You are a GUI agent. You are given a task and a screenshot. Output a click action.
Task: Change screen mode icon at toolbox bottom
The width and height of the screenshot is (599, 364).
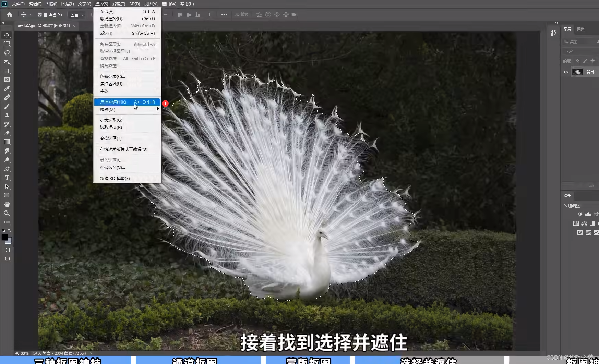7,259
